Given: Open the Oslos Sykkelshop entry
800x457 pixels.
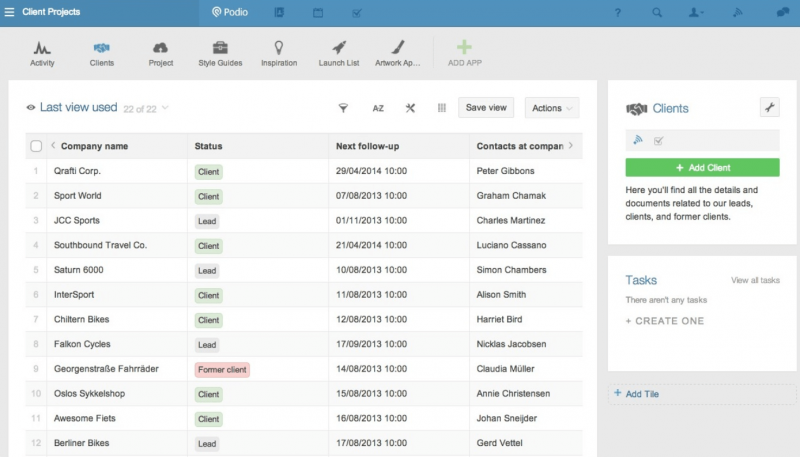Looking at the screenshot, I should coord(89,393).
